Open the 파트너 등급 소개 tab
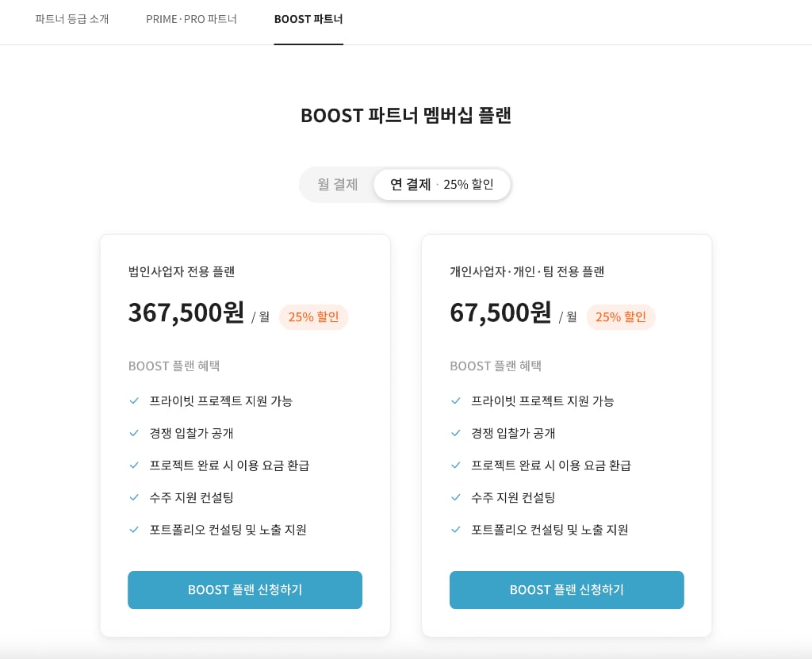812x659 pixels. 72,19
